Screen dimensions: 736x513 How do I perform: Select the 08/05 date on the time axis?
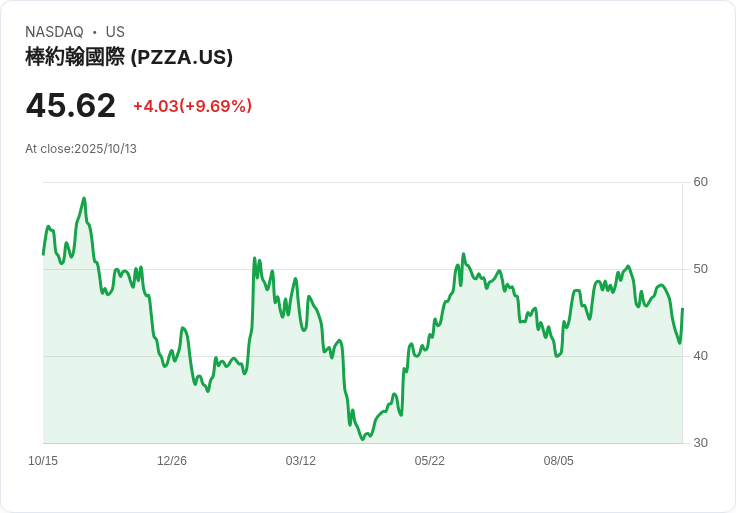[559, 461]
